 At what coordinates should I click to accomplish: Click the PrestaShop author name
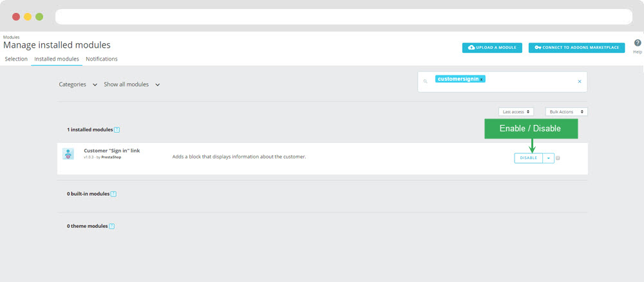(x=111, y=157)
